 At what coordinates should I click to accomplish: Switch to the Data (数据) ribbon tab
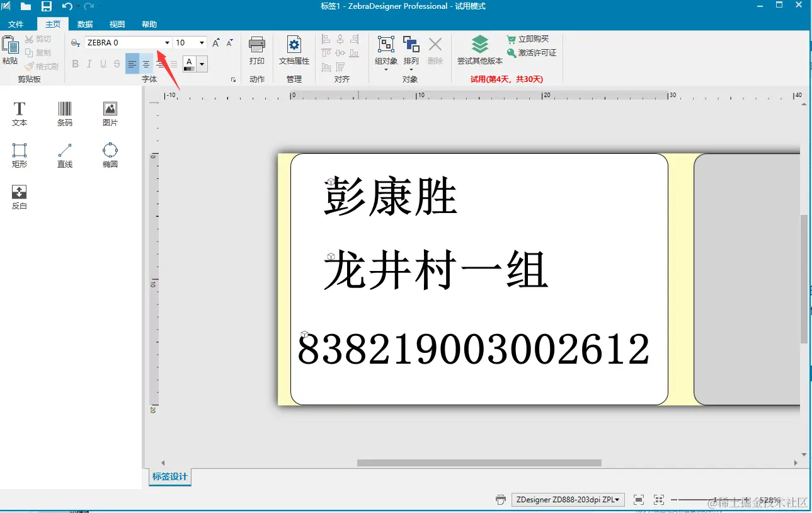tap(85, 24)
